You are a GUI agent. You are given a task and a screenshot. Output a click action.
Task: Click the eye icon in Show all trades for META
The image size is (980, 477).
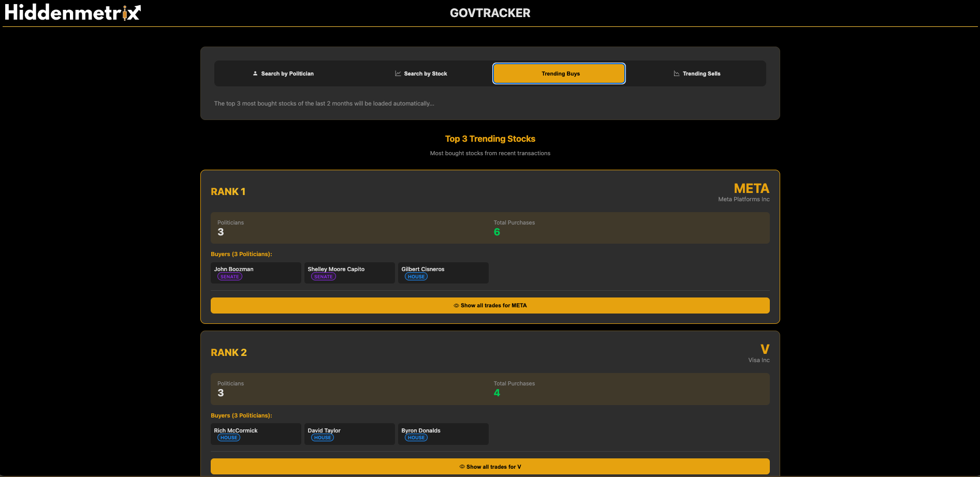coord(456,305)
